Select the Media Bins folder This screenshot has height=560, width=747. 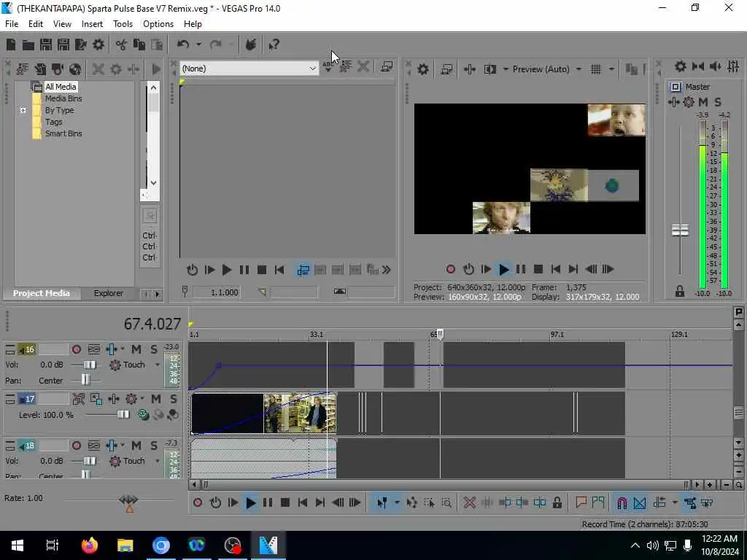(x=63, y=98)
